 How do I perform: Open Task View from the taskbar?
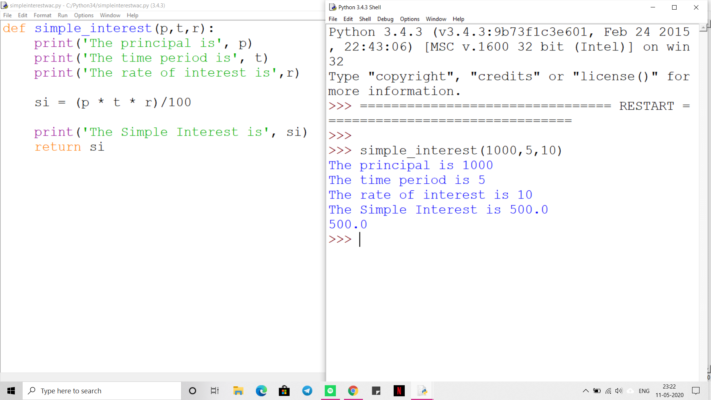215,390
